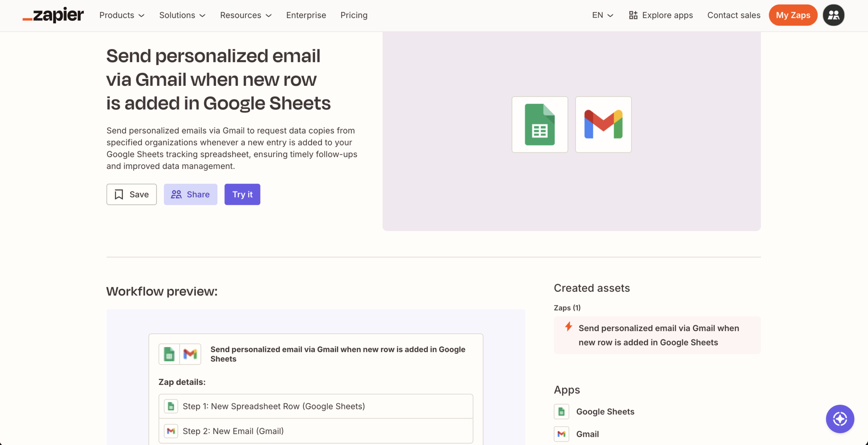
Task: Click Google Sheets app name link
Action: 605,412
